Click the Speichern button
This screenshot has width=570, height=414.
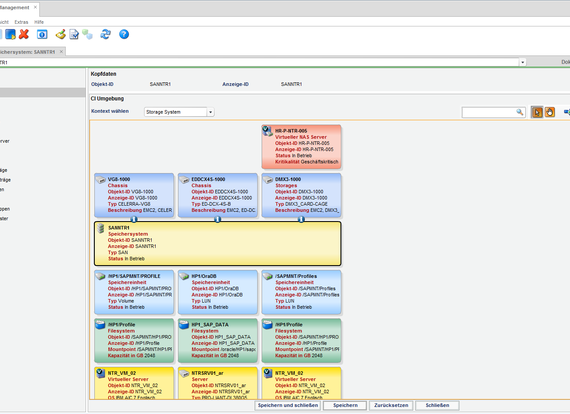click(345, 405)
